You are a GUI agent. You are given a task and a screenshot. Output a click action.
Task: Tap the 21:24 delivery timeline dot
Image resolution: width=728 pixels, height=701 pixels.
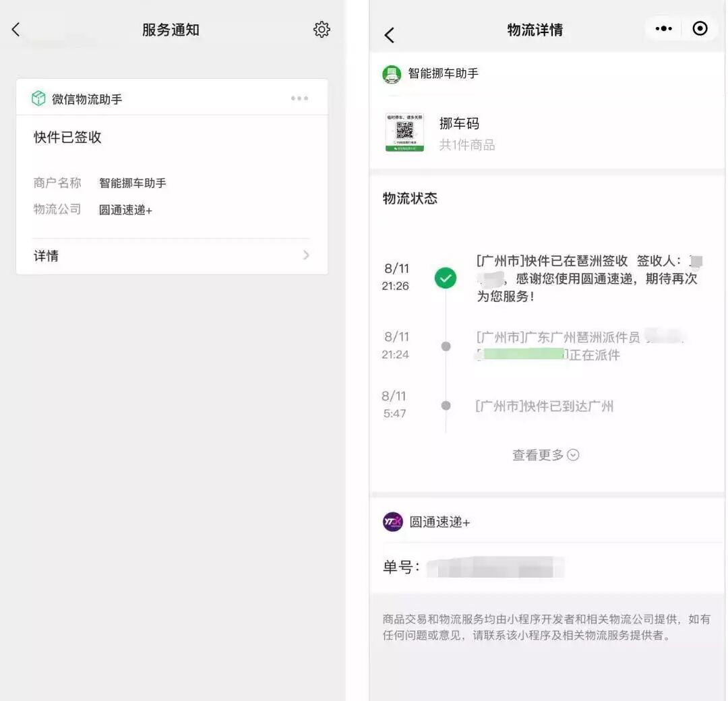tap(446, 346)
